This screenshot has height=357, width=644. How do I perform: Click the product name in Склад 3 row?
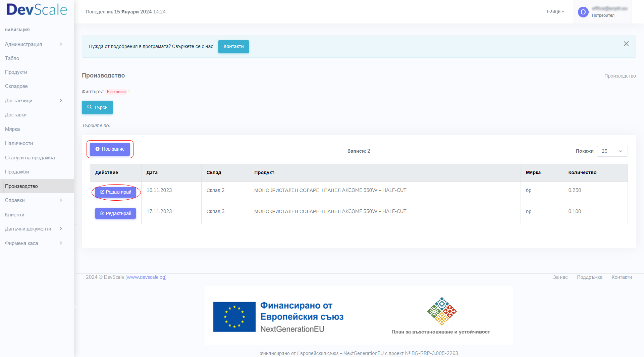tap(330, 211)
